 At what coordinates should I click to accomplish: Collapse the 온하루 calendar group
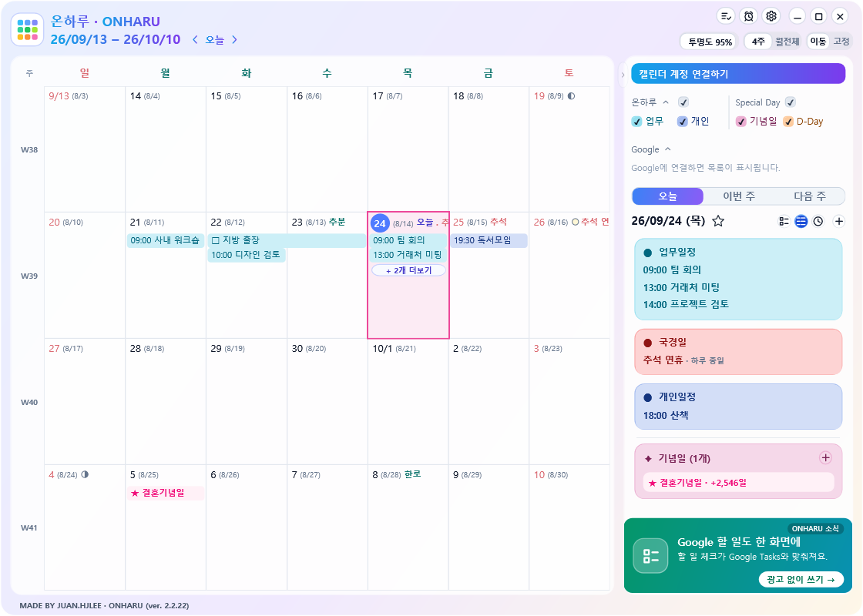pos(666,102)
